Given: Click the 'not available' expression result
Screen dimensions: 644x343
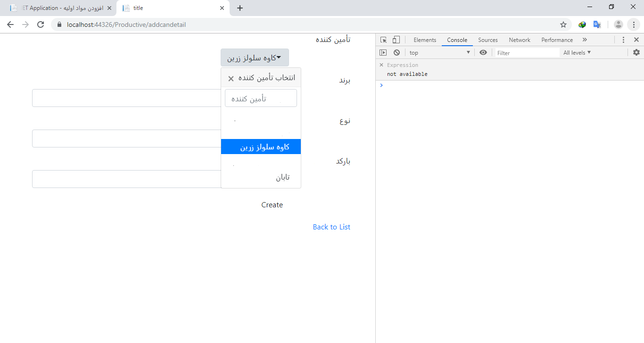Looking at the screenshot, I should click(407, 74).
